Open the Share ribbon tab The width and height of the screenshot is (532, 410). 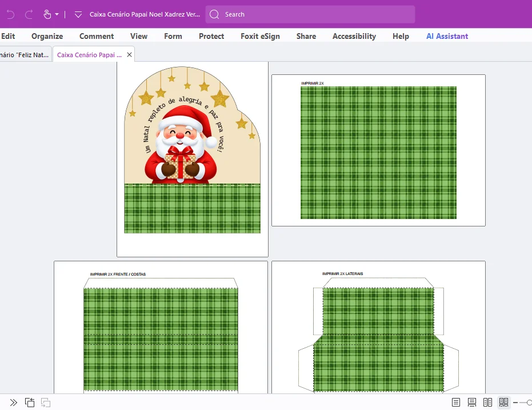pyautogui.click(x=306, y=37)
